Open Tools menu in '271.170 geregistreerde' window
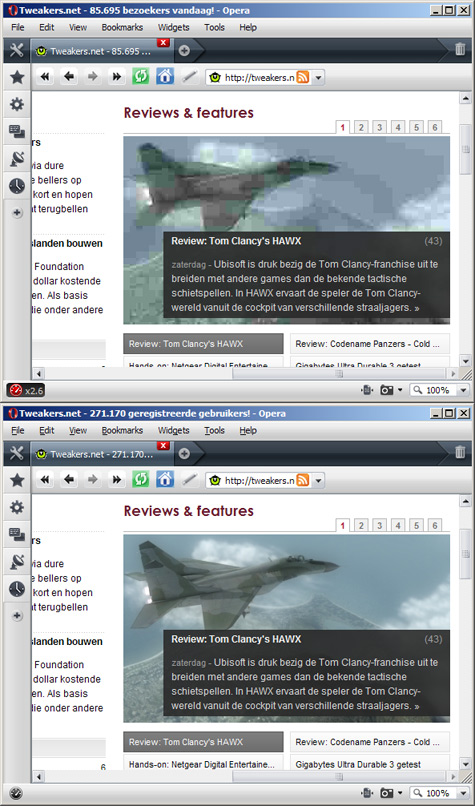This screenshot has width=475, height=806. pos(214,430)
